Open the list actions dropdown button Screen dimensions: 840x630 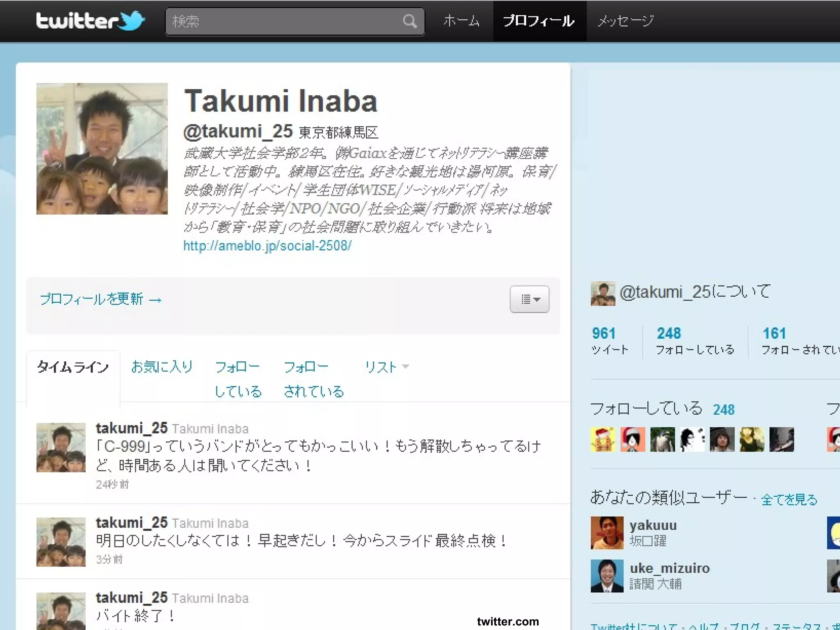(x=529, y=299)
